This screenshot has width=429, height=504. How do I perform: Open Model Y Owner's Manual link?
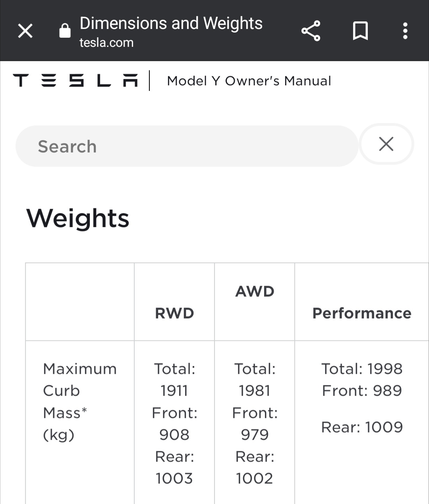point(249,81)
